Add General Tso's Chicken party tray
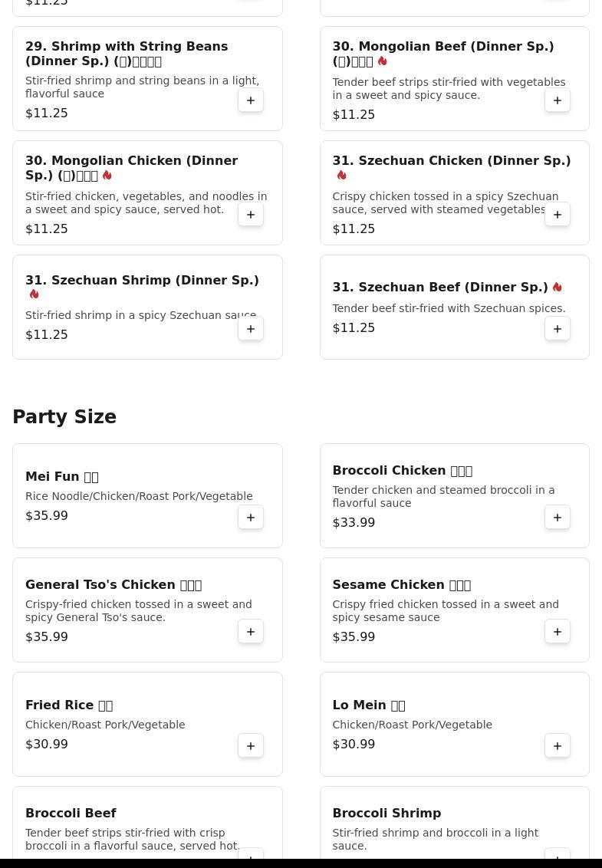Screen dimensions: 602x868 251,632
